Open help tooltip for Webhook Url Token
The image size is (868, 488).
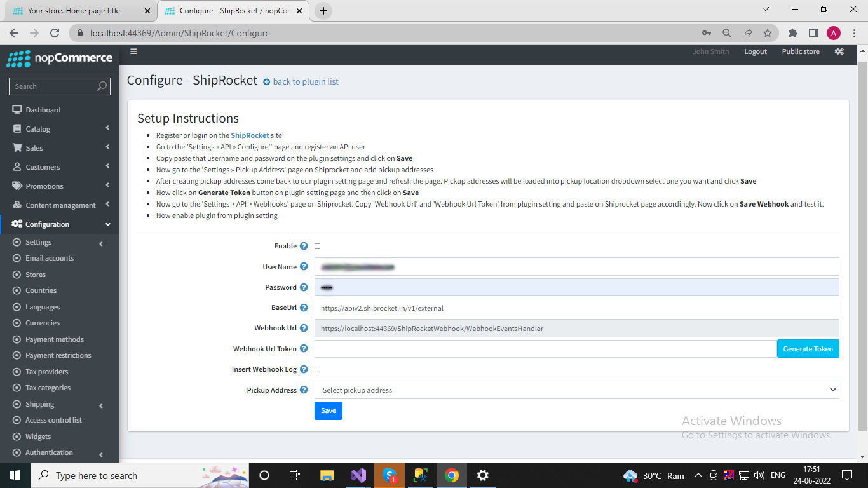(304, 348)
